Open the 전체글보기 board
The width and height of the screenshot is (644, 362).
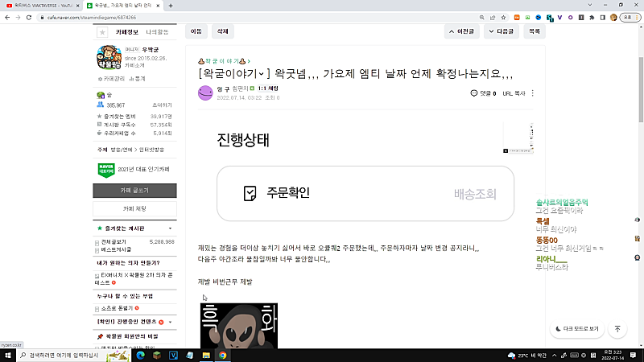[x=114, y=242]
